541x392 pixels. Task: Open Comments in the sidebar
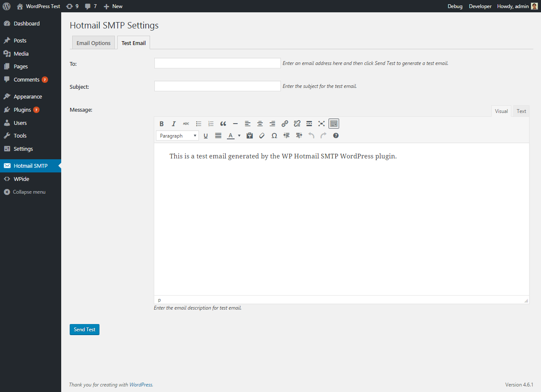tap(31, 79)
